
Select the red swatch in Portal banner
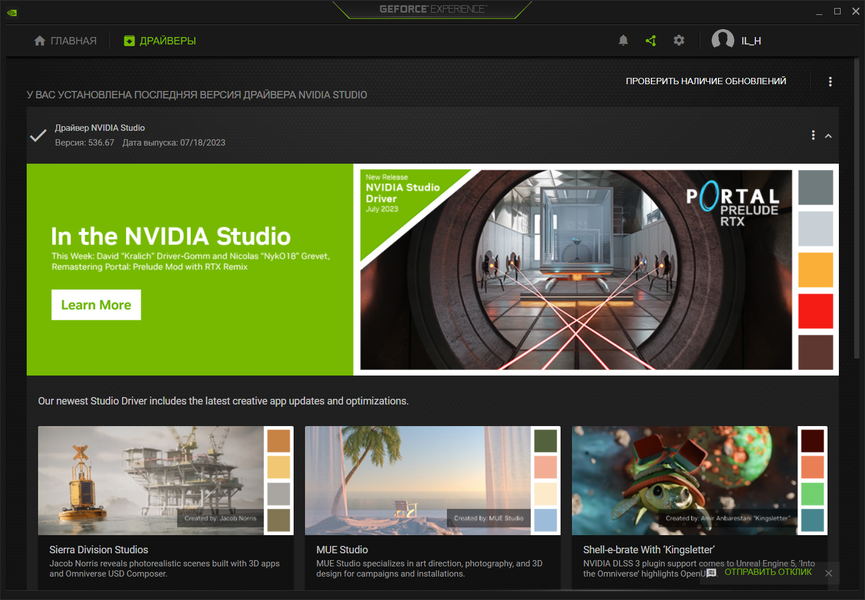pos(815,311)
